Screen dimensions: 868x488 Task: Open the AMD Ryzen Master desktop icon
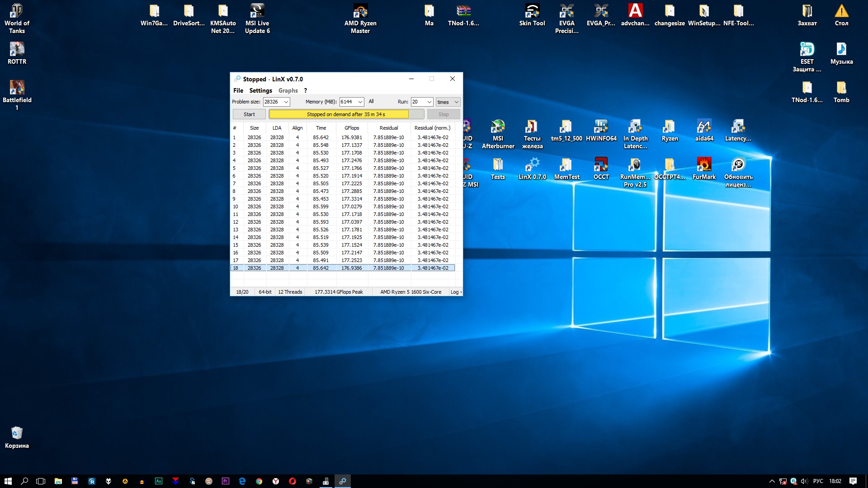[x=360, y=11]
